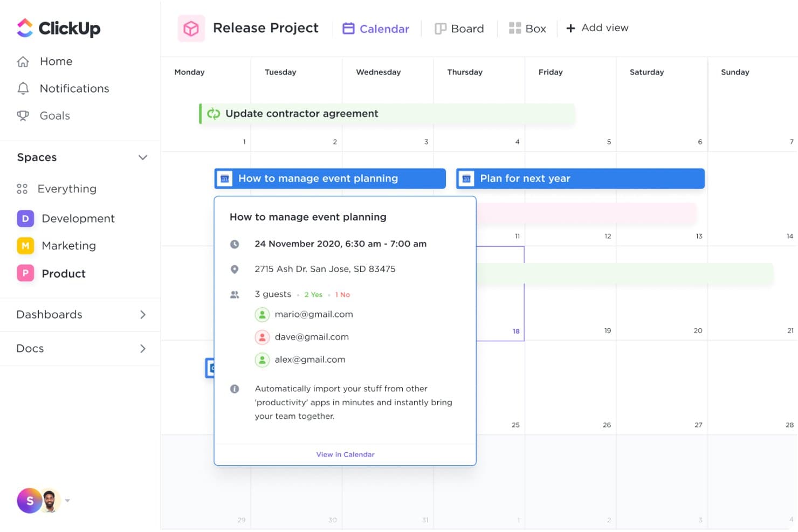Click the Release Project cube icon

(x=191, y=28)
